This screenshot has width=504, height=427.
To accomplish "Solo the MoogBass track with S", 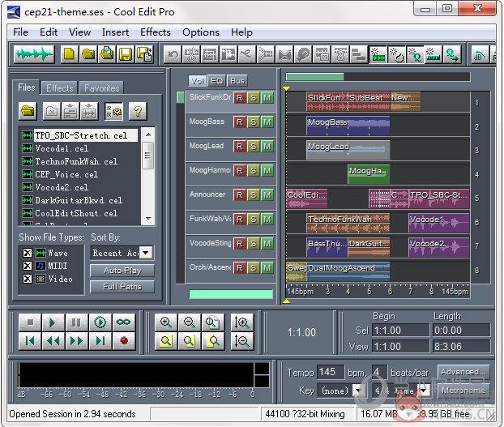I will (x=254, y=122).
